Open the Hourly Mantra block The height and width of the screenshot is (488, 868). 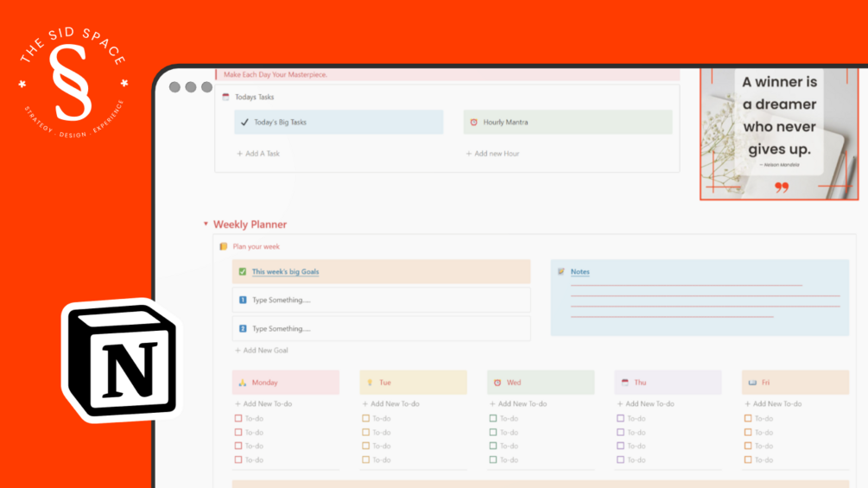pos(568,123)
